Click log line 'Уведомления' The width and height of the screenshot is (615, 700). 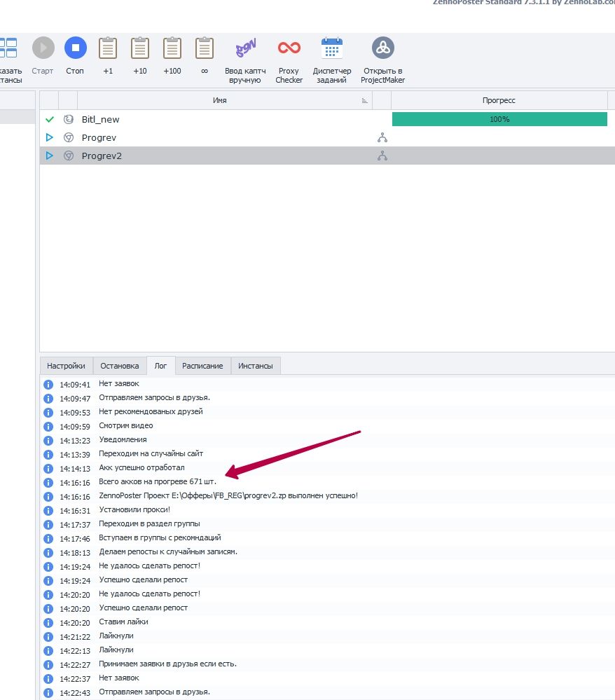pos(123,439)
